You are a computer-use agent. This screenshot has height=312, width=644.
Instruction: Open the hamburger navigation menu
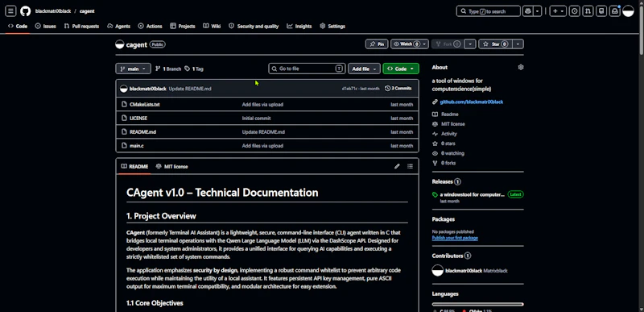pyautogui.click(x=11, y=11)
